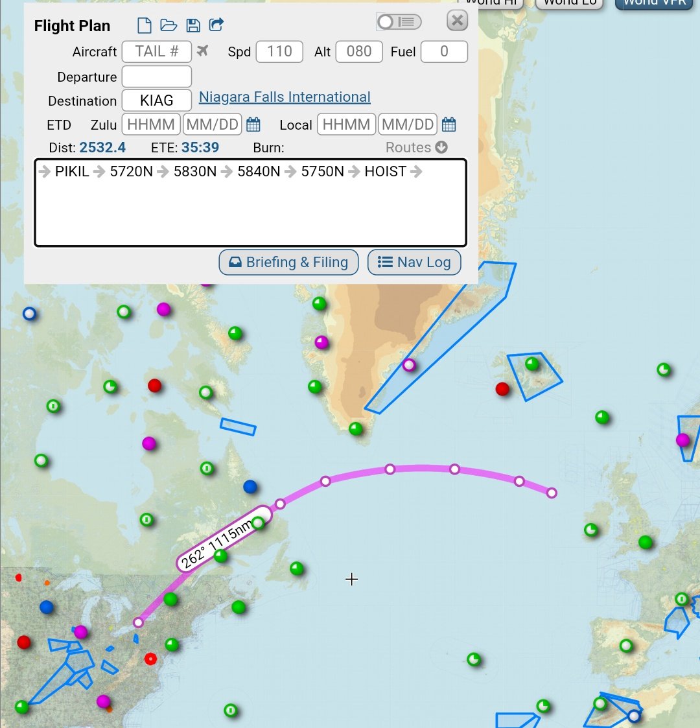Save the flight plan floppy icon
Image resolution: width=700 pixels, height=728 pixels.
pos(193,25)
